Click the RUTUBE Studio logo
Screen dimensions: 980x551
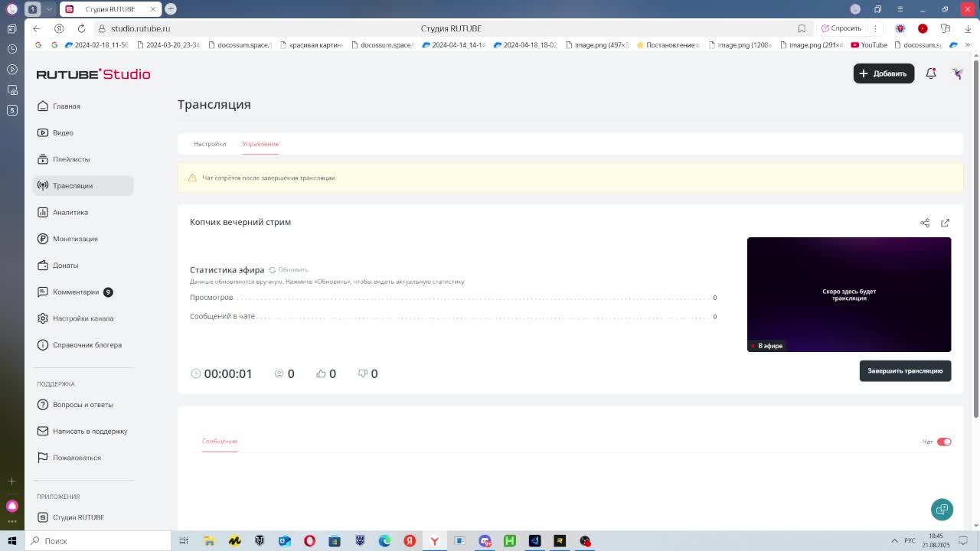point(93,74)
